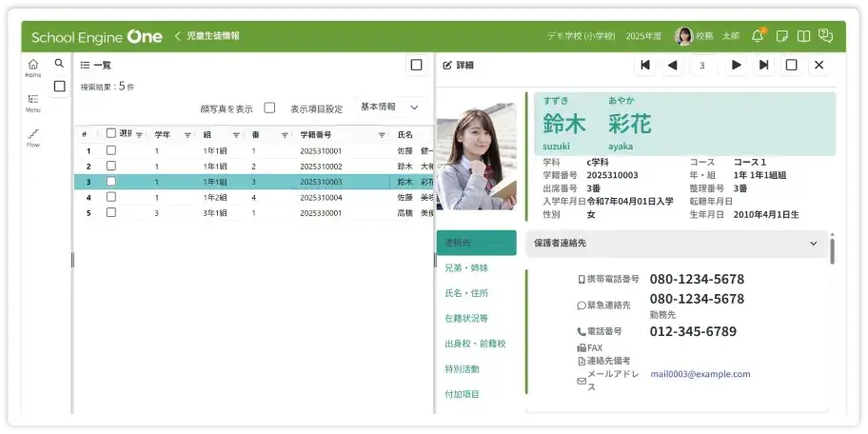Screen dimensions: 868x434
Task: Select the 2025310004 cell
Action: click(x=321, y=197)
